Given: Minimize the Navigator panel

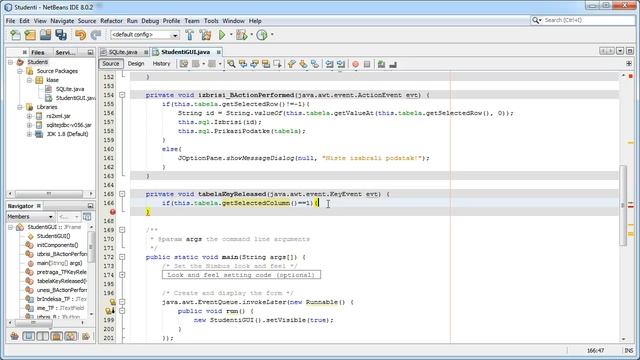Looking at the screenshot, I should pos(90,206).
